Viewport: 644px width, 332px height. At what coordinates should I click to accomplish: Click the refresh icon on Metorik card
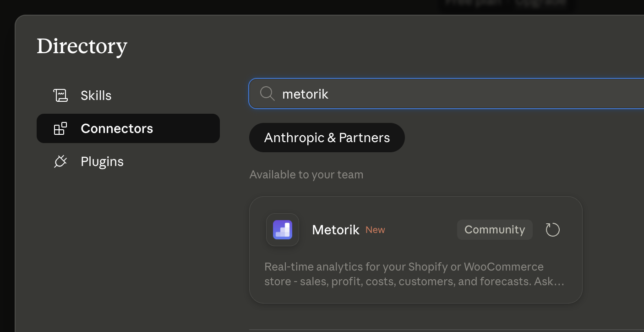pyautogui.click(x=553, y=230)
